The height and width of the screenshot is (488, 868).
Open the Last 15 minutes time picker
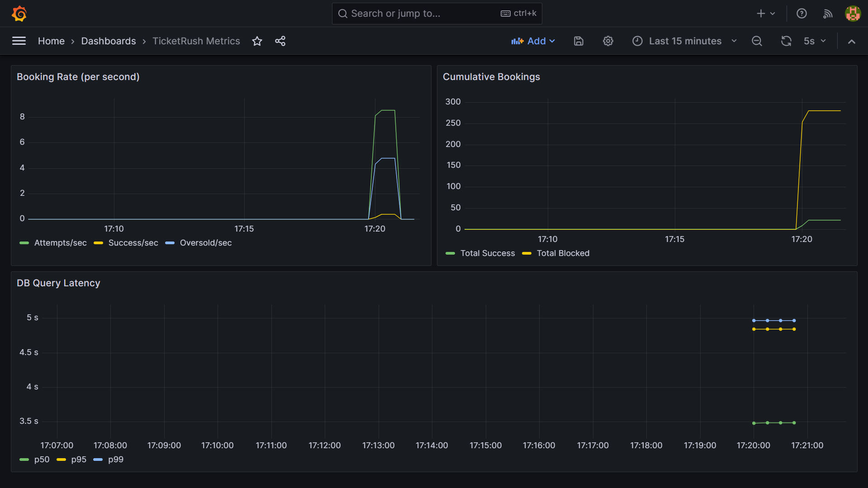pos(685,41)
